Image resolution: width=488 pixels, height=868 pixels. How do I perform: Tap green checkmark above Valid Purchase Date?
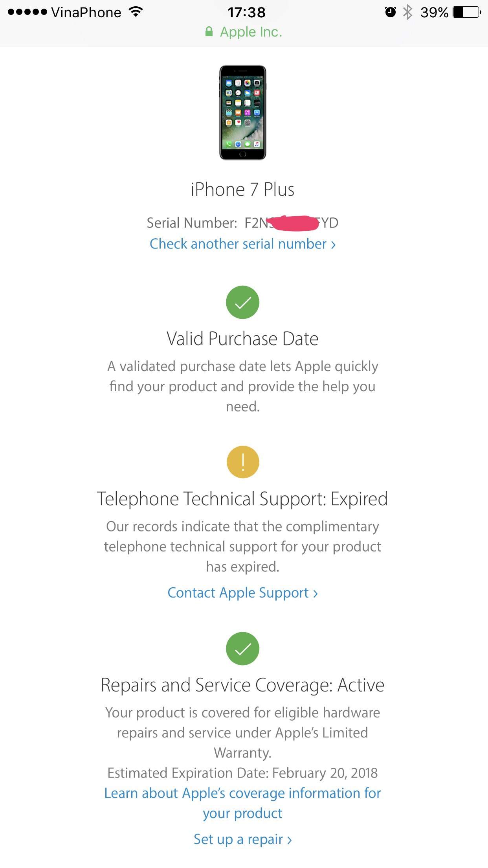click(242, 302)
